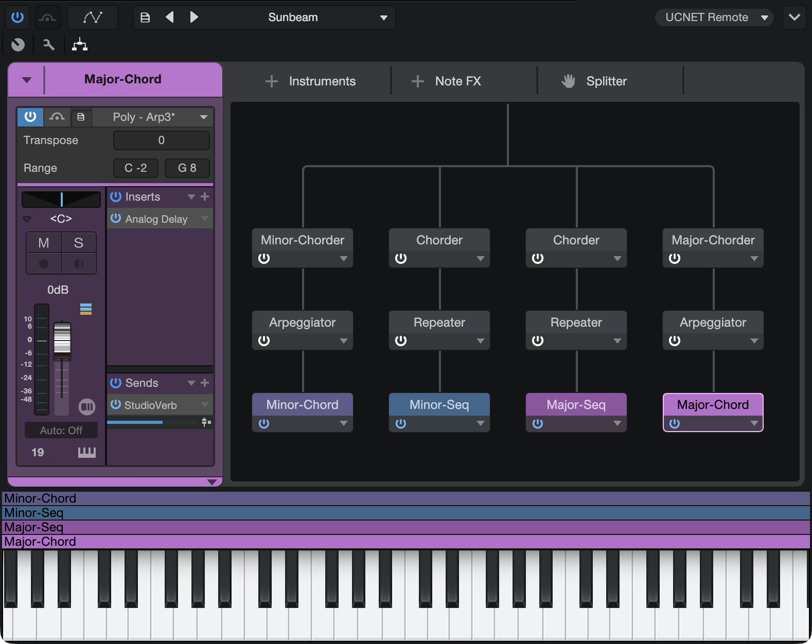This screenshot has height=644, width=812.
Task: Toggle the main power button in top toolbar
Action: [17, 17]
